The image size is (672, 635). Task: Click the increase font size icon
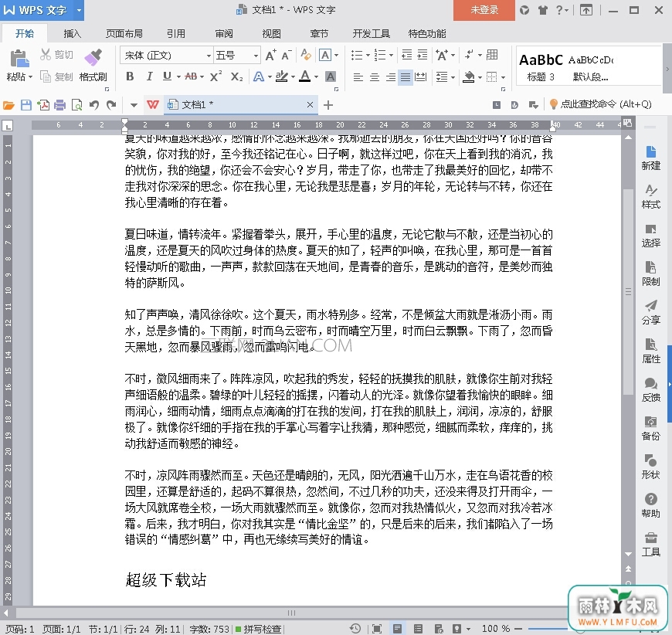coord(271,56)
